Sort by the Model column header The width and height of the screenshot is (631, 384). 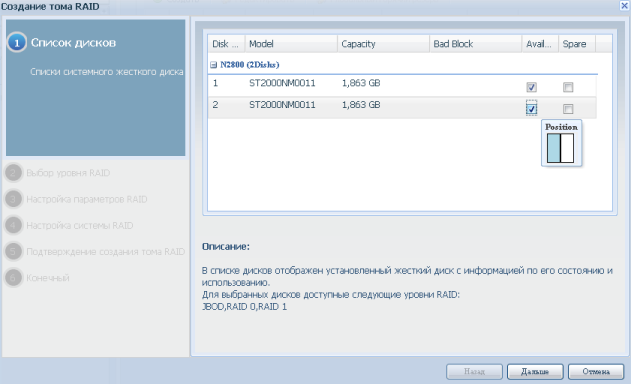coord(291,44)
